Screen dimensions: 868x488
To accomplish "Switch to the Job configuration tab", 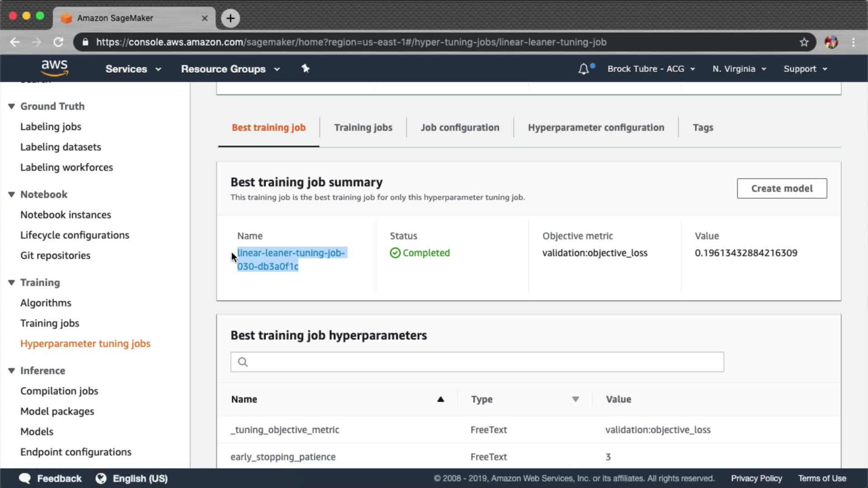I will pos(460,127).
